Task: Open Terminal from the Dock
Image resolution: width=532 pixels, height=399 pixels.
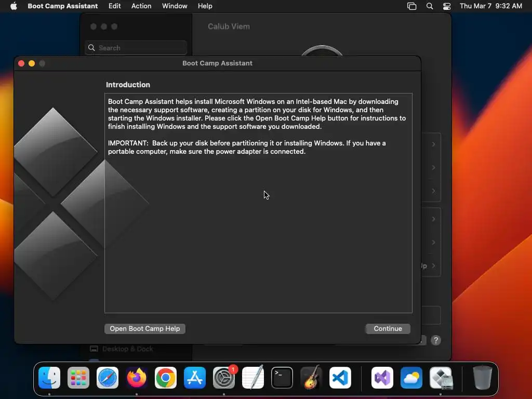Action: click(282, 378)
